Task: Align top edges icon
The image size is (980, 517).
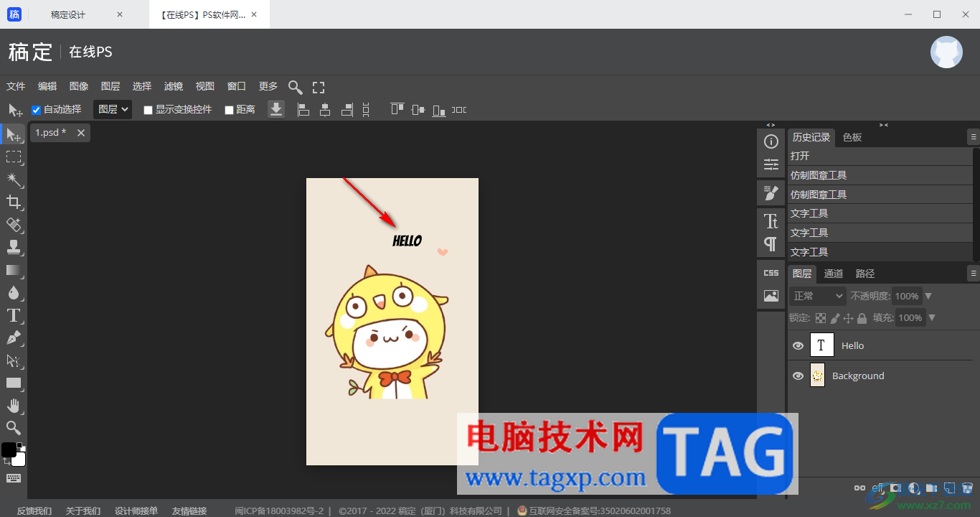Action: pos(397,109)
